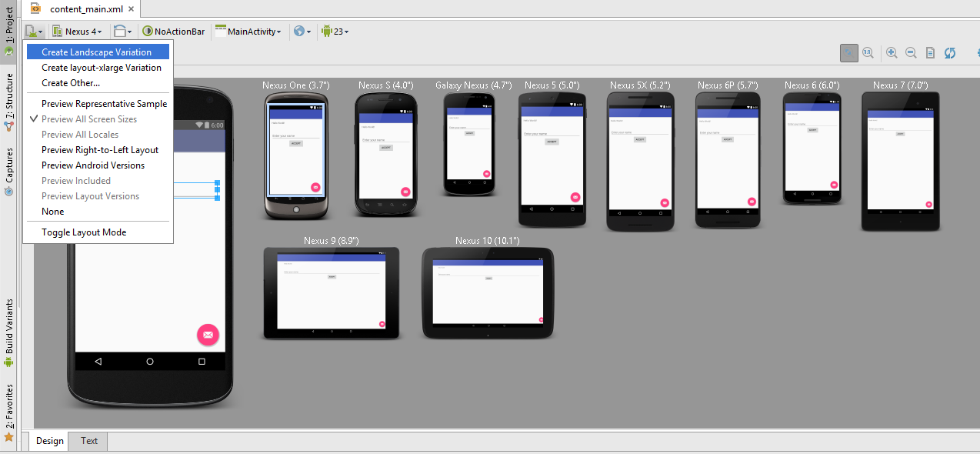Select the Nexus 9 (8.9") tablet preview
The height and width of the screenshot is (454, 980).
pyautogui.click(x=331, y=293)
